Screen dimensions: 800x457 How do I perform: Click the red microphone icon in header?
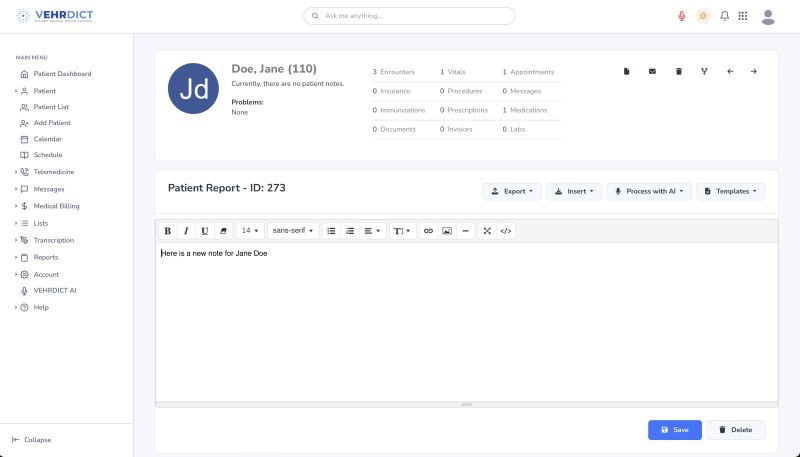[682, 16]
